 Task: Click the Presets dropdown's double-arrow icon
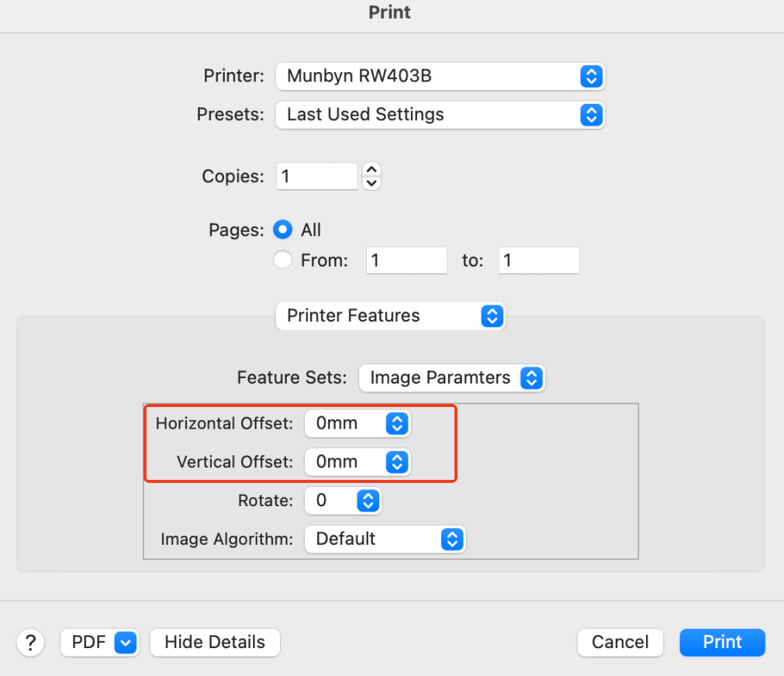point(591,115)
